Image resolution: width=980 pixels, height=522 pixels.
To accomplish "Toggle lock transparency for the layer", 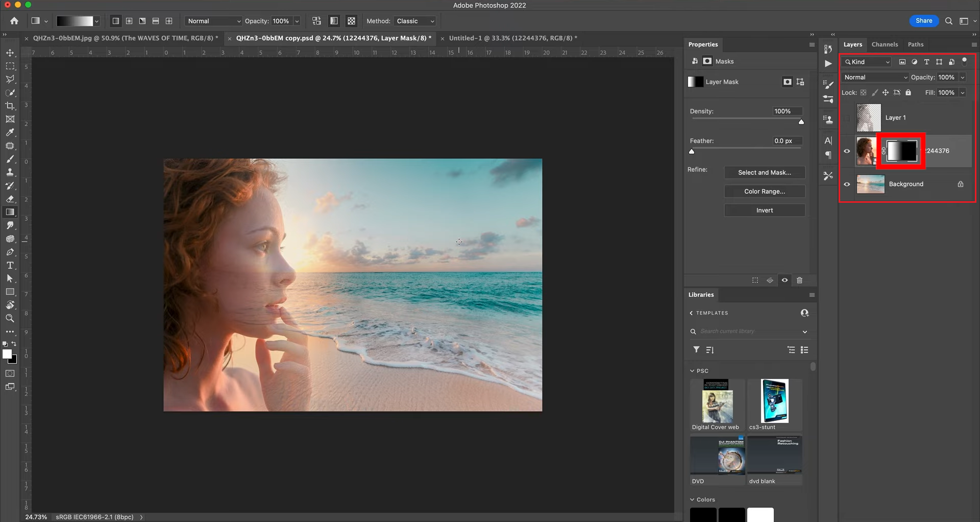I will (x=864, y=92).
